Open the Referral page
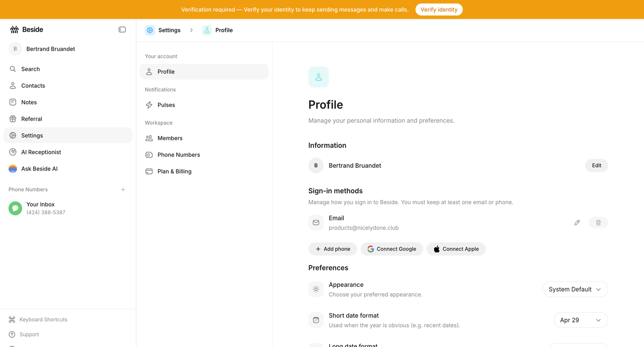 point(68,119)
